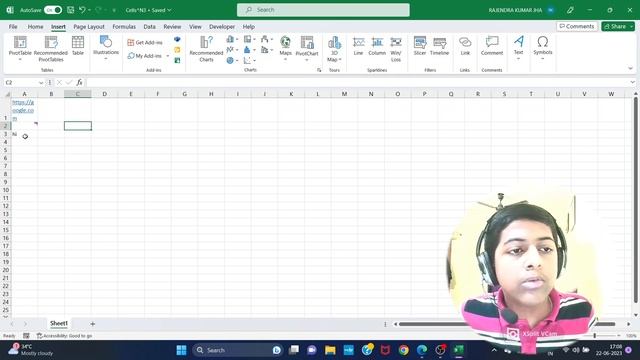Insert a Timeline filter

(x=439, y=46)
